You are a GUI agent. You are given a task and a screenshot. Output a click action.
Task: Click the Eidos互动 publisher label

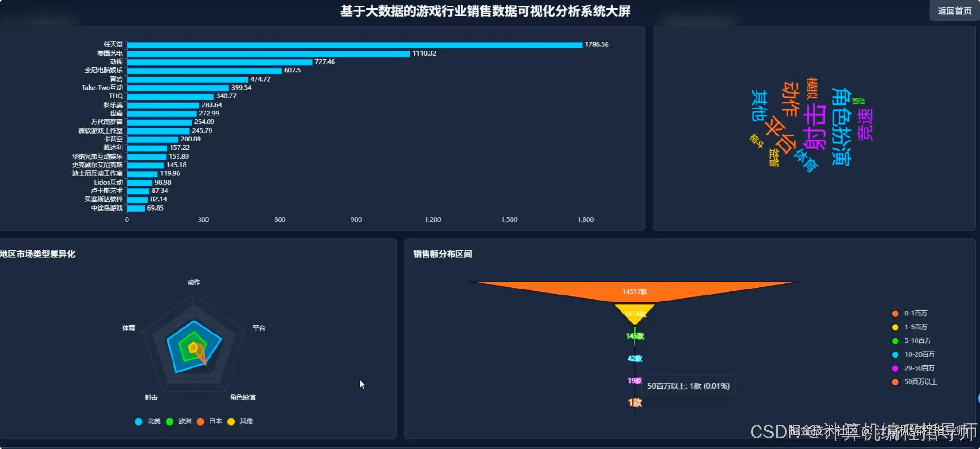point(109,182)
